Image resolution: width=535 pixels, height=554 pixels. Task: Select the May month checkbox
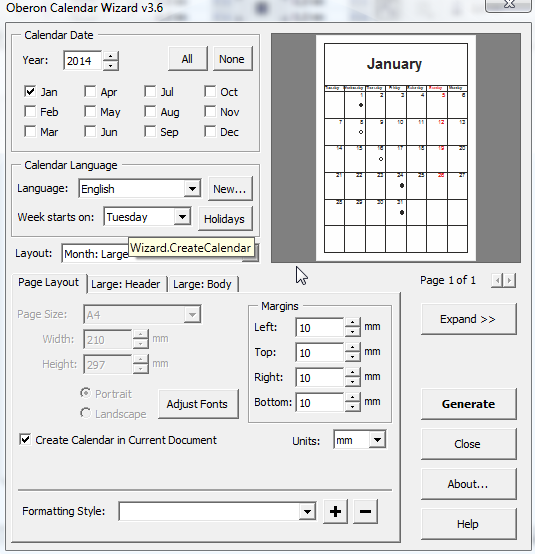pos(90,112)
